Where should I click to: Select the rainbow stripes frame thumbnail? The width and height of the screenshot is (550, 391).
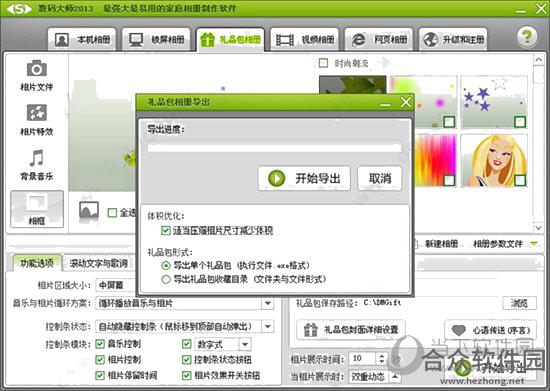point(436,161)
